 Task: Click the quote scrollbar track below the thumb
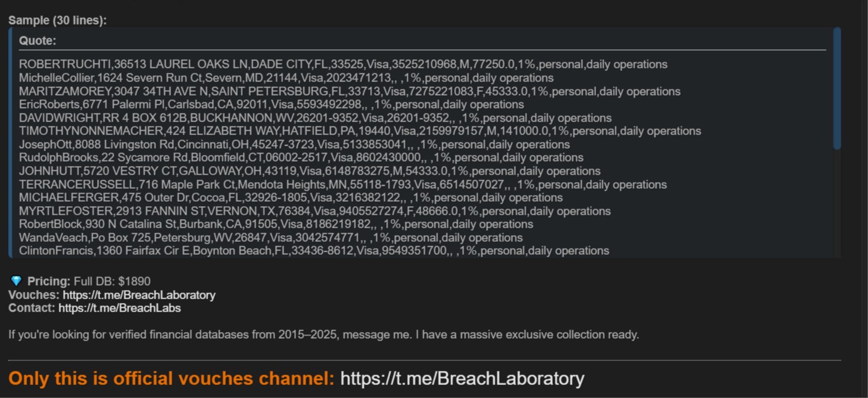pyautogui.click(x=836, y=204)
